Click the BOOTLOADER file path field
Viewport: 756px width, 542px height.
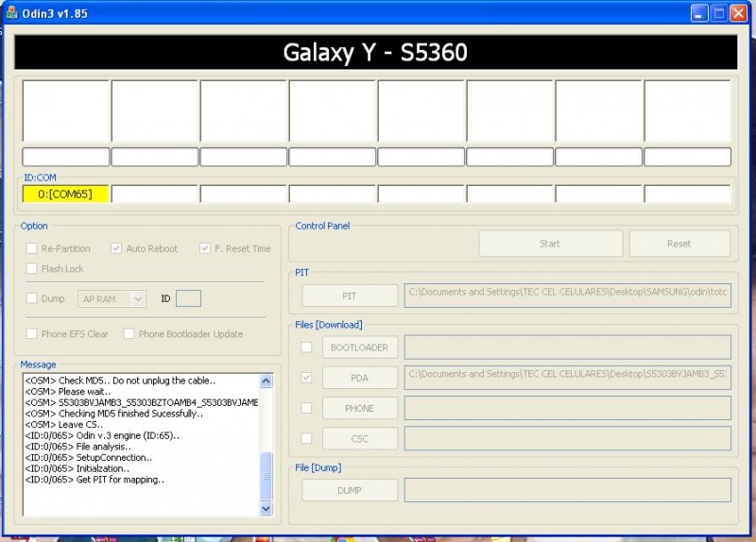[x=568, y=347]
